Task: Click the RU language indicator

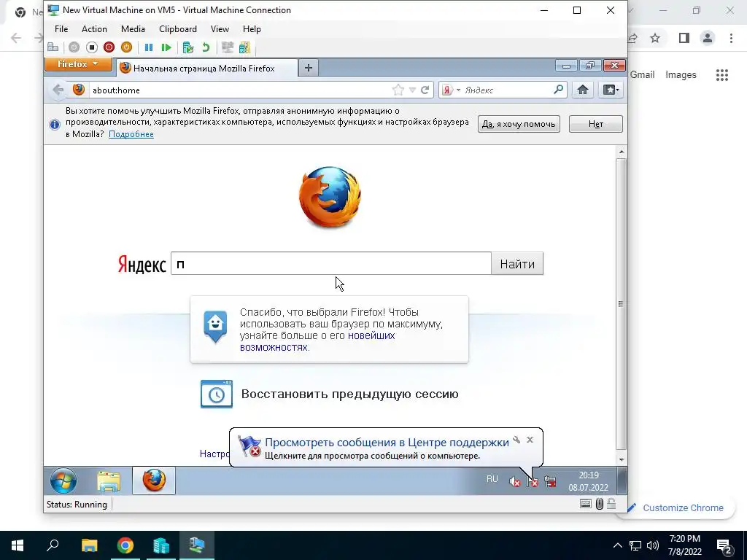Action: (x=492, y=479)
